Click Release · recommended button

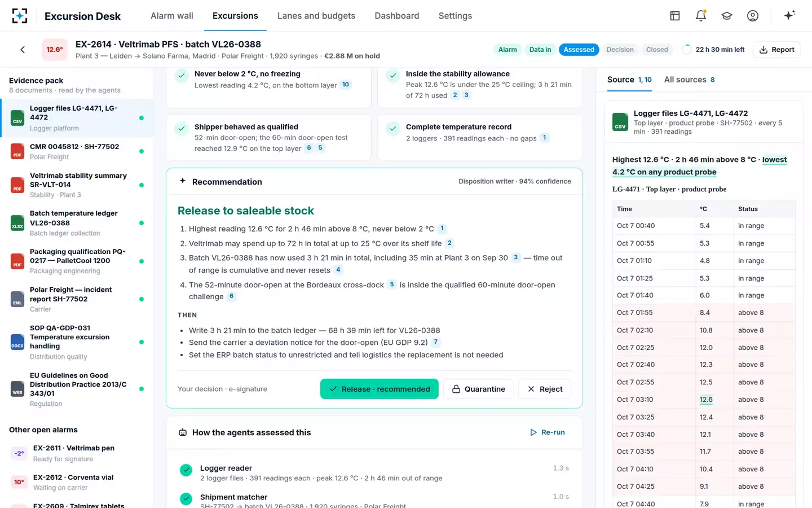(379, 389)
